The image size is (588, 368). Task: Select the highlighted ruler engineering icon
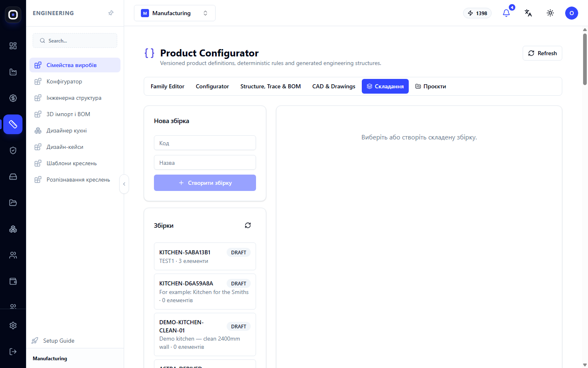[13, 124]
